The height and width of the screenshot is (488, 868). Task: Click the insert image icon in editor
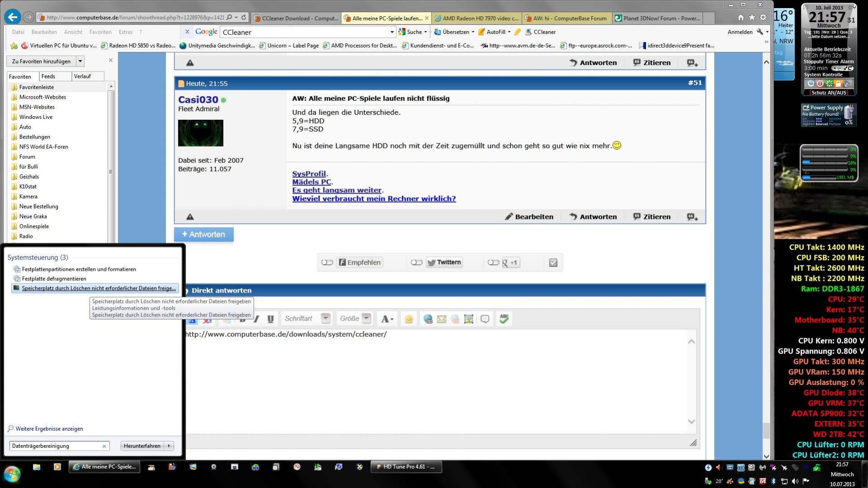coord(469,319)
